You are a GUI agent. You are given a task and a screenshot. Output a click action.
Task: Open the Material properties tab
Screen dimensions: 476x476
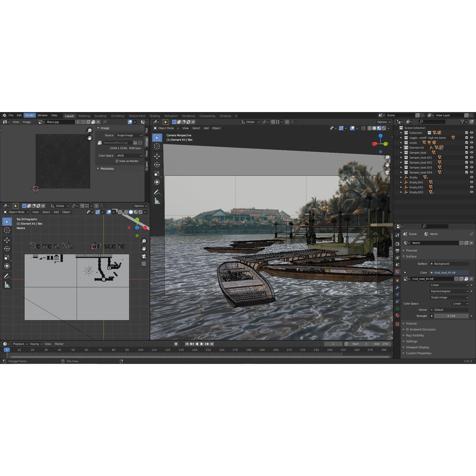click(397, 315)
